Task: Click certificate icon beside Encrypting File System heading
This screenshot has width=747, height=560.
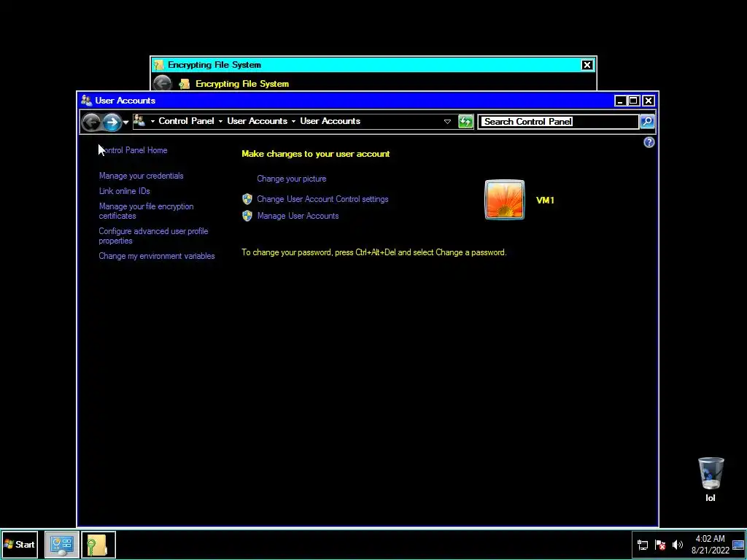Action: point(185,84)
